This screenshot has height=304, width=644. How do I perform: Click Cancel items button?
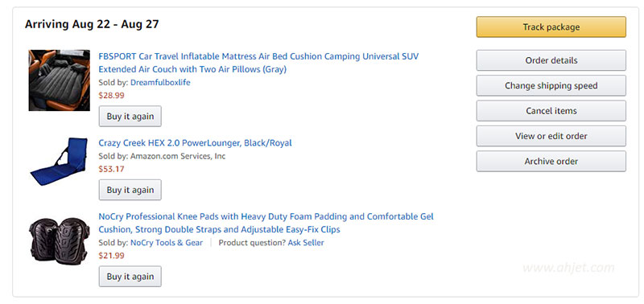pos(551,111)
